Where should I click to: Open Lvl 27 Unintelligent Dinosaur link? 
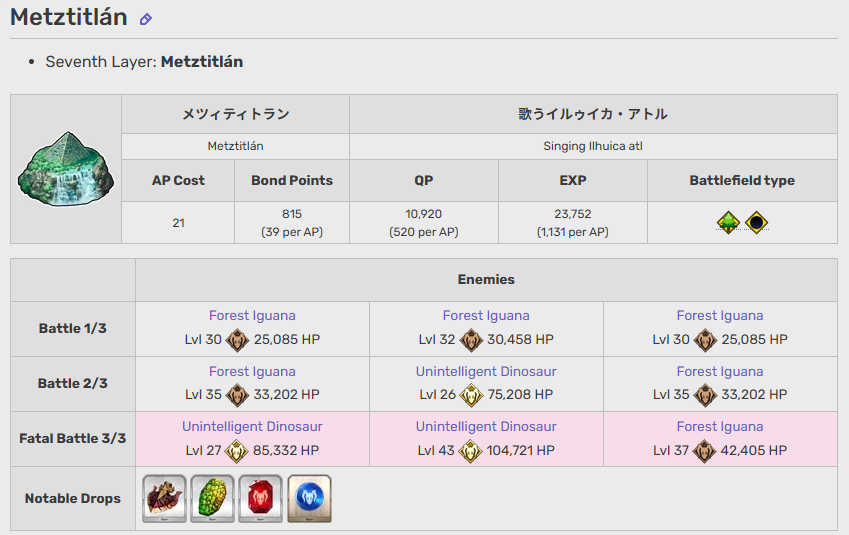coord(252,427)
